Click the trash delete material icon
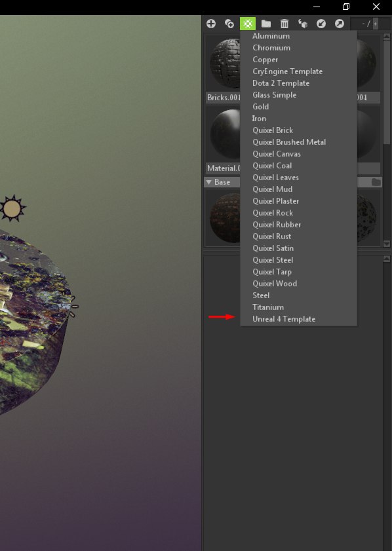 pyautogui.click(x=284, y=24)
